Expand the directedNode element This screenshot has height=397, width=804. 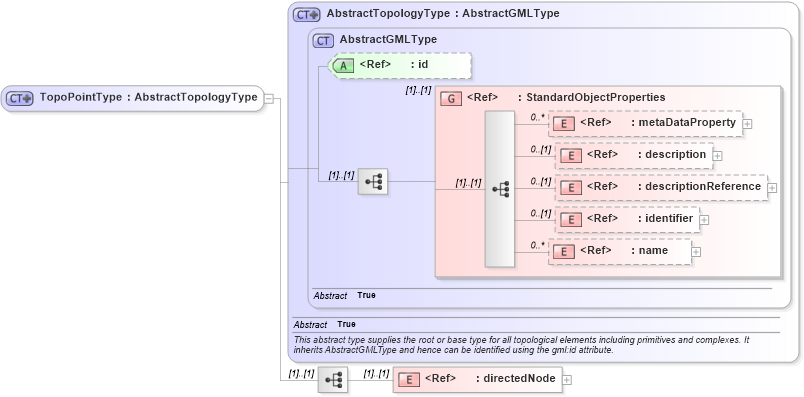point(567,380)
